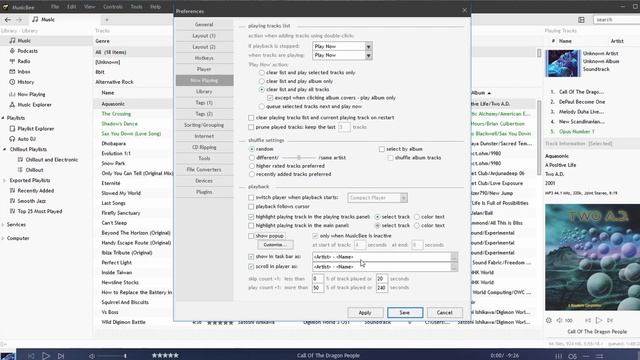Click play icon under album artwork
The width and height of the screenshot is (640, 360).
[599, 320]
